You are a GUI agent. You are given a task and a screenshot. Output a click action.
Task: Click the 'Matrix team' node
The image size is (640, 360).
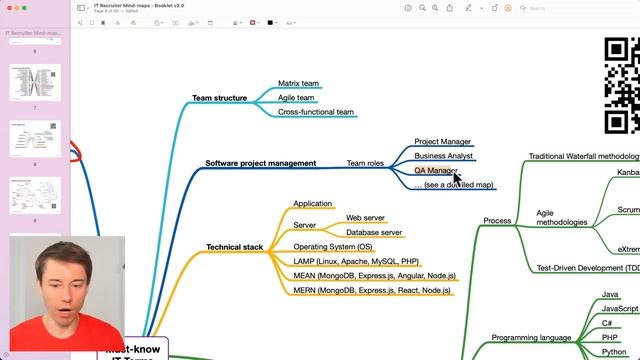[x=298, y=83]
